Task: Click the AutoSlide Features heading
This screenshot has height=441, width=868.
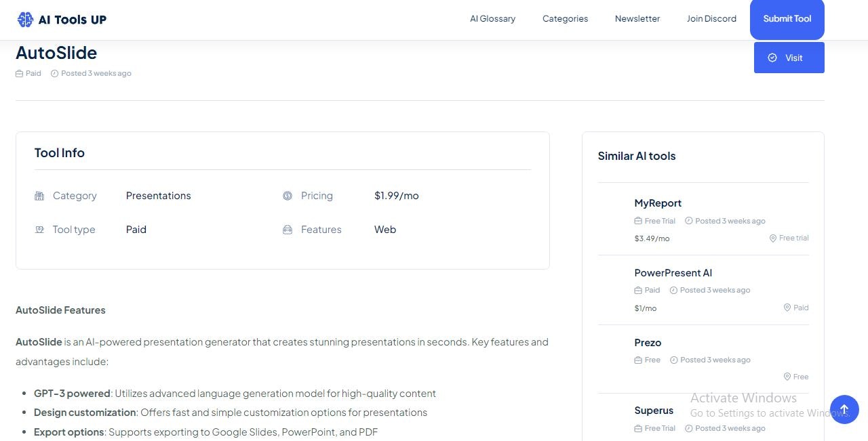Action: click(x=60, y=310)
